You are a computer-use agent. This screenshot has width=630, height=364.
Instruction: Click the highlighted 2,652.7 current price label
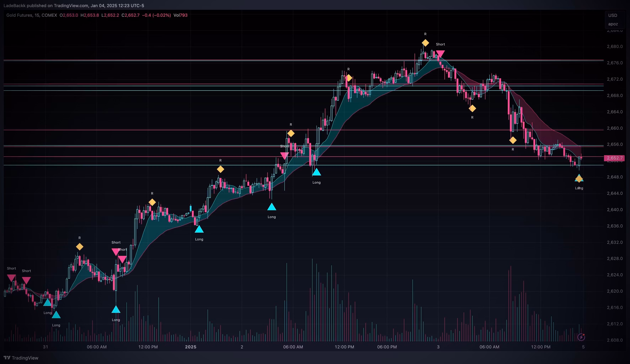coord(615,158)
